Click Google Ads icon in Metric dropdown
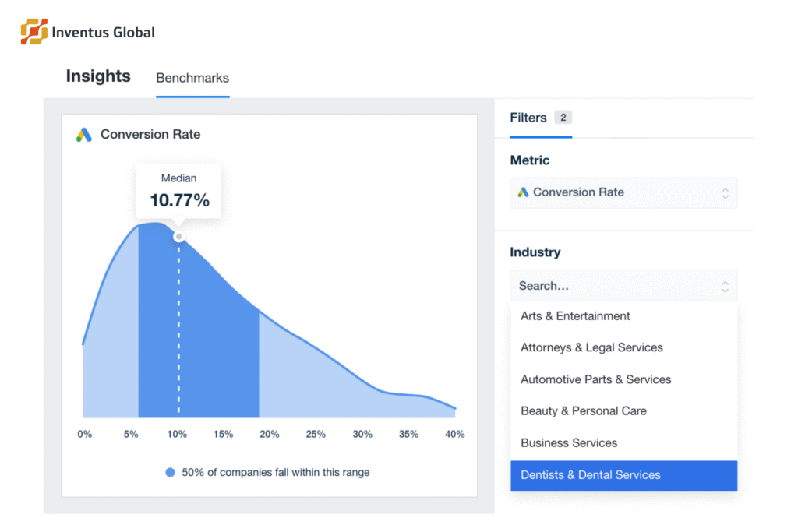Viewport: 798px width, 532px height. [523, 192]
